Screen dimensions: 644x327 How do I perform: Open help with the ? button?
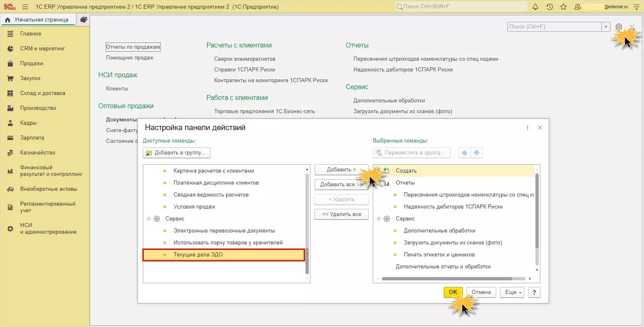[x=534, y=292]
